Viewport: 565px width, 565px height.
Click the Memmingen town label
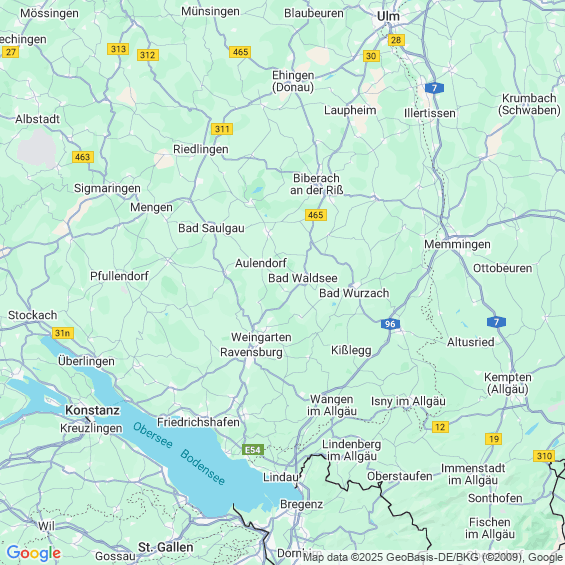pyautogui.click(x=457, y=244)
